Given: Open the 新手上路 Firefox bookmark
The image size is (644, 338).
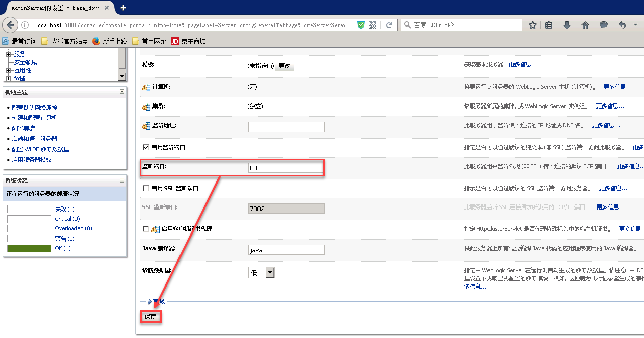Looking at the screenshot, I should tap(110, 41).
